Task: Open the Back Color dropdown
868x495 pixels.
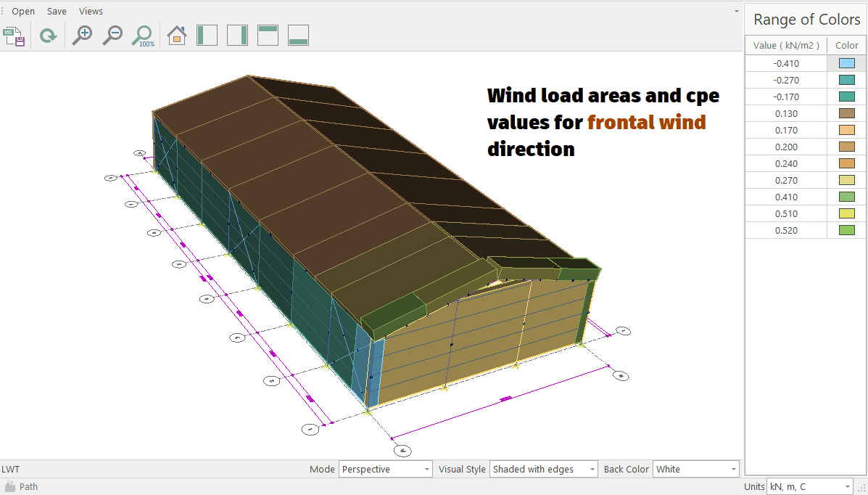Action: [695, 470]
